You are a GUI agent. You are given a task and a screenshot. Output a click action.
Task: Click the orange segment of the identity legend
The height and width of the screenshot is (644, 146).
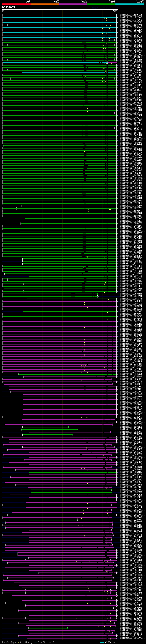(45, 4)
